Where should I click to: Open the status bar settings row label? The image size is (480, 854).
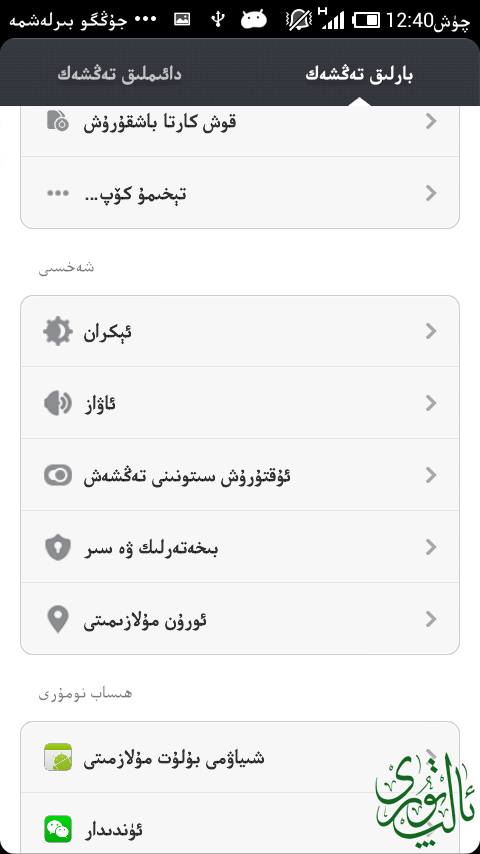click(187, 475)
